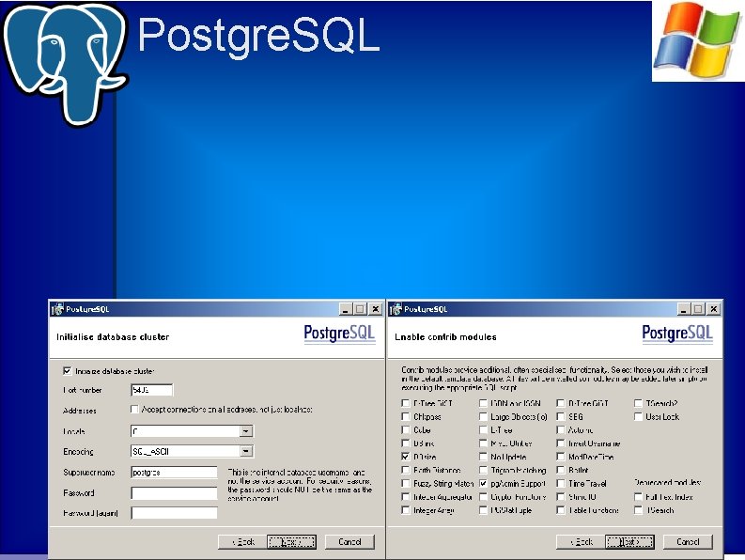Check Large Objects (lo) module

[483, 416]
